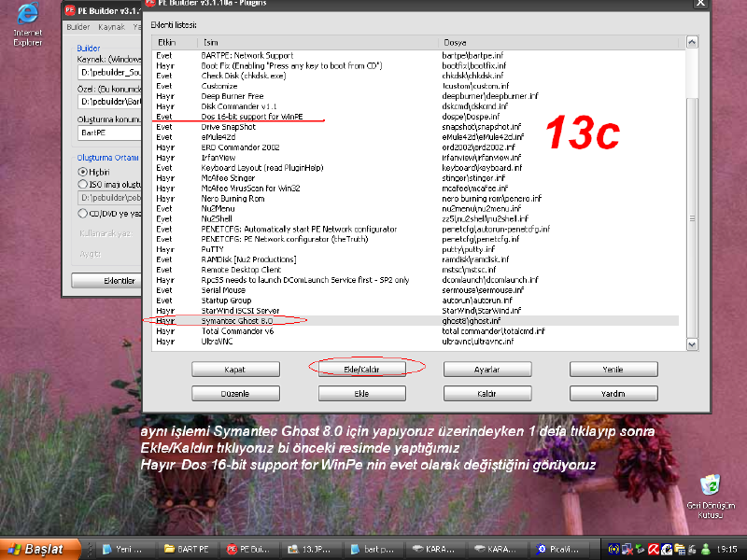The image size is (747, 560).
Task: Open help with the Yardım button
Action: (613, 393)
